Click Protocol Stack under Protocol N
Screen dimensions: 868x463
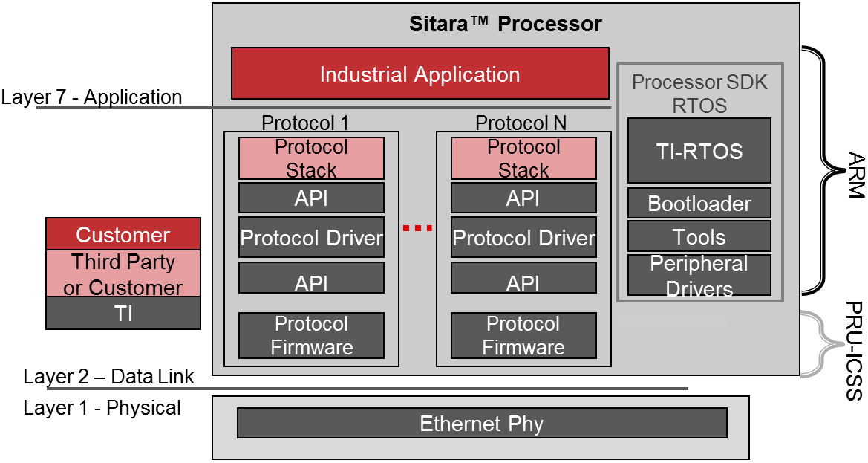point(523,158)
